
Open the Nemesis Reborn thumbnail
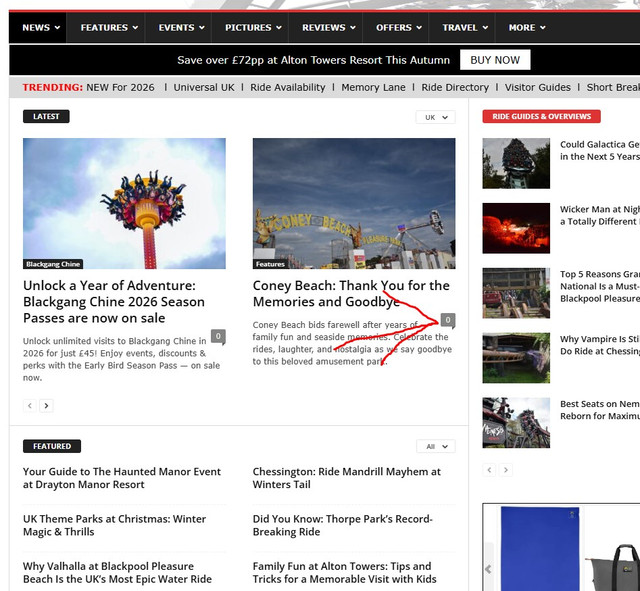pos(516,423)
